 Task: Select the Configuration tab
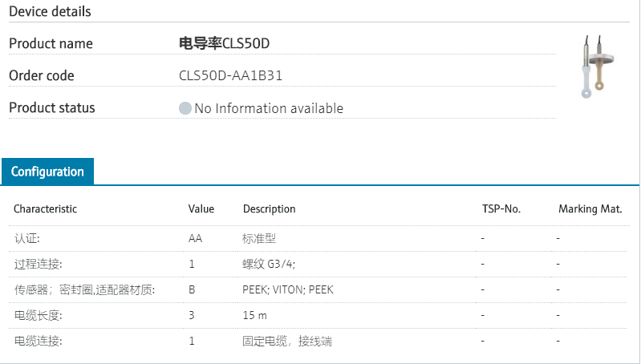click(47, 172)
